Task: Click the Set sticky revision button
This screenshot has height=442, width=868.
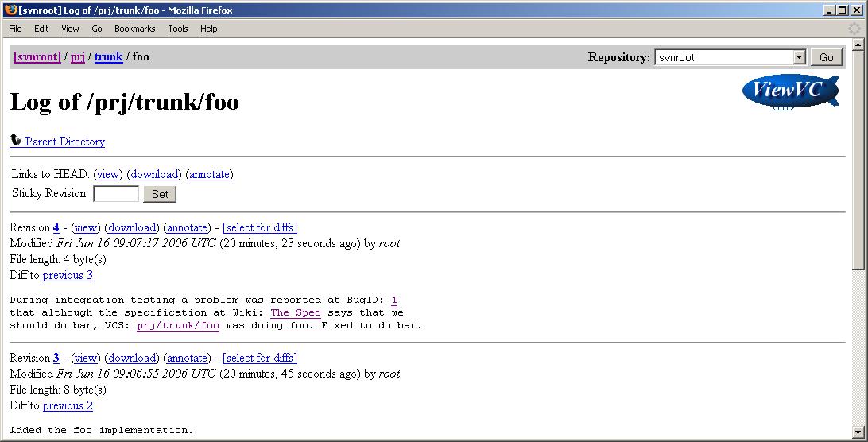Action: pos(160,194)
